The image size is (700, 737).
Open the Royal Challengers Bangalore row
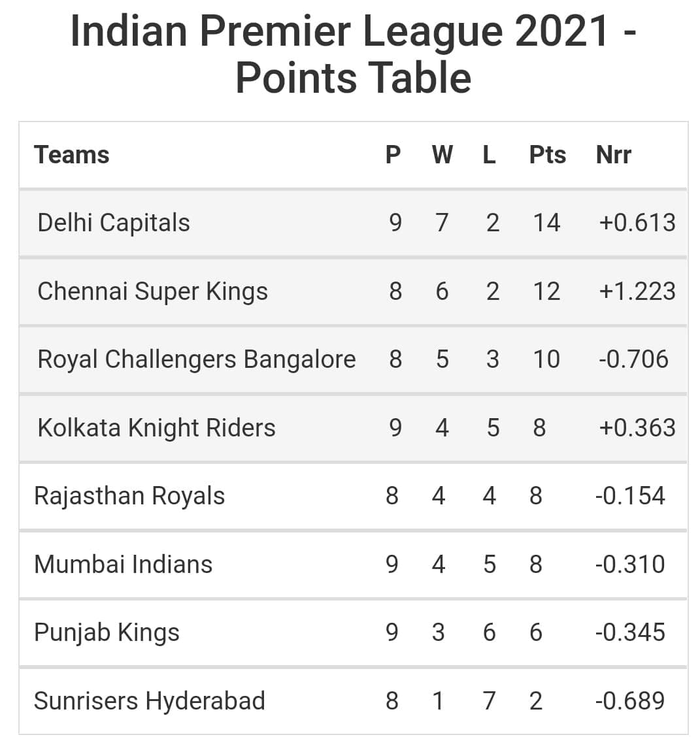(x=196, y=359)
